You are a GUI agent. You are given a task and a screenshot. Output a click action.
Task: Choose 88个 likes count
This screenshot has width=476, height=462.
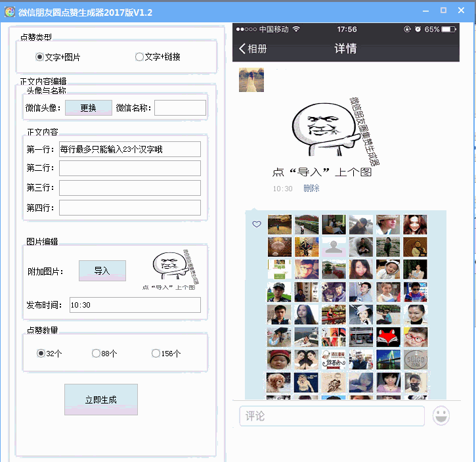coord(104,354)
